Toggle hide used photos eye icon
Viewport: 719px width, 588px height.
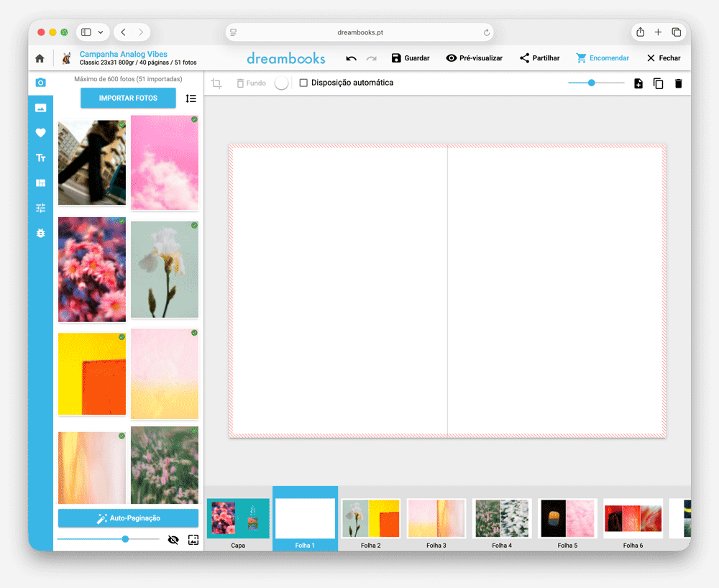[x=173, y=539]
